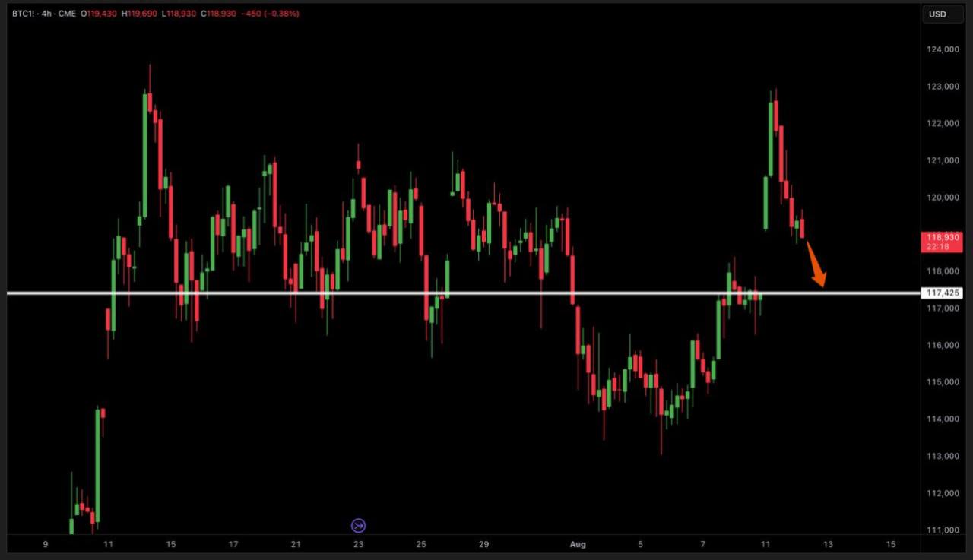Click date 21 on the time axis
973x560 pixels.
[x=296, y=544]
